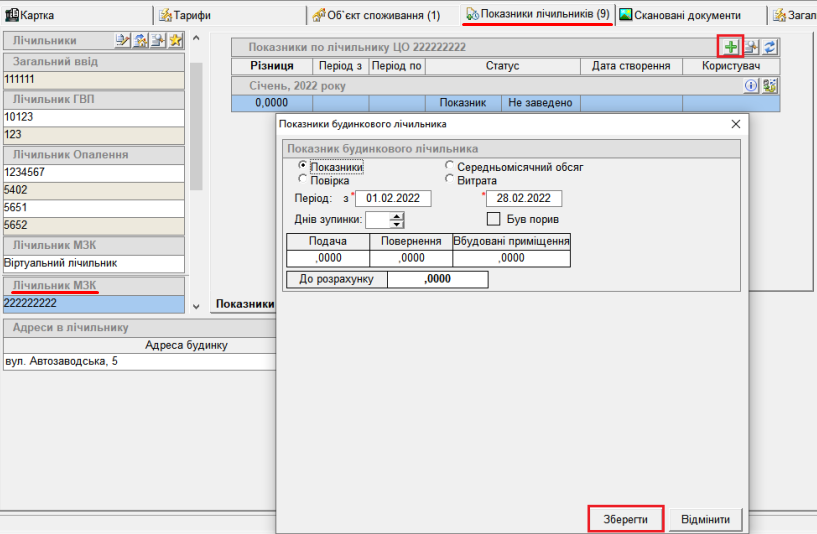Click the icon at the right end of the Січень 2022 row
The width and height of the screenshot is (817, 534).
(770, 86)
